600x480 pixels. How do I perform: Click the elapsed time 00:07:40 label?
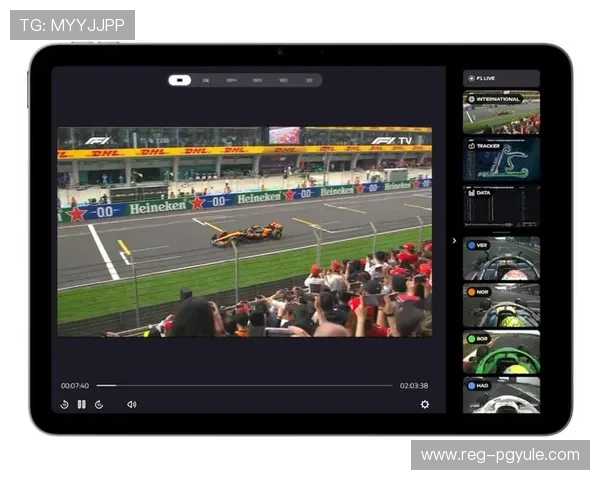coord(75,385)
